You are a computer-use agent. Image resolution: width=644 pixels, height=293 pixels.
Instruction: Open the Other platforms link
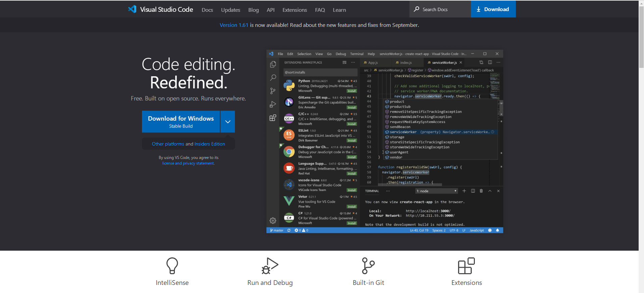pyautogui.click(x=168, y=144)
